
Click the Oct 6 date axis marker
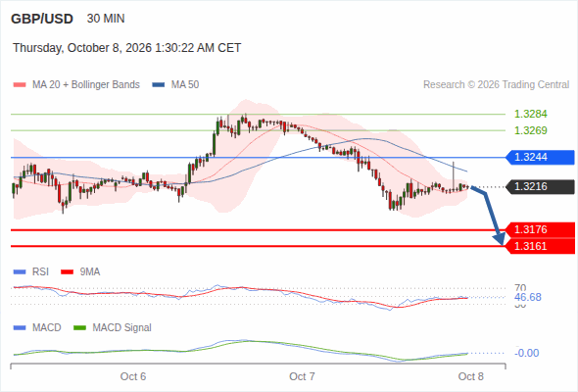coord(133,376)
